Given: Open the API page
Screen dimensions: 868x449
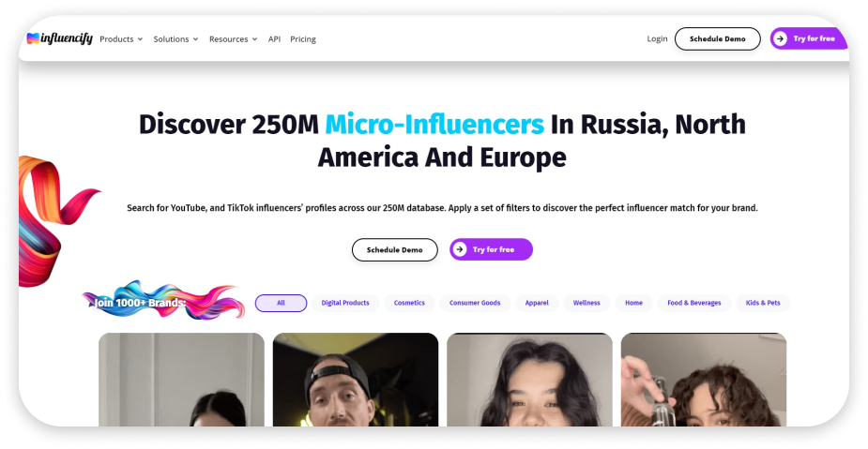Looking at the screenshot, I should coord(274,39).
